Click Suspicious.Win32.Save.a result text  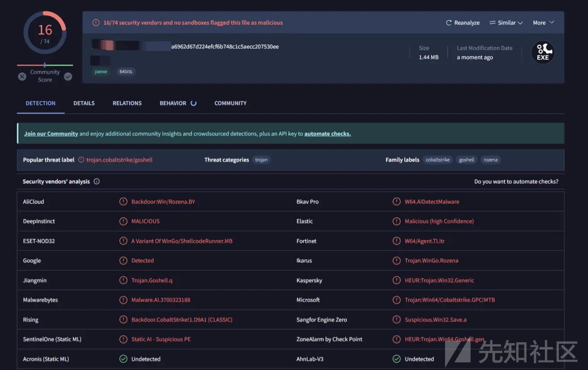[x=436, y=320]
